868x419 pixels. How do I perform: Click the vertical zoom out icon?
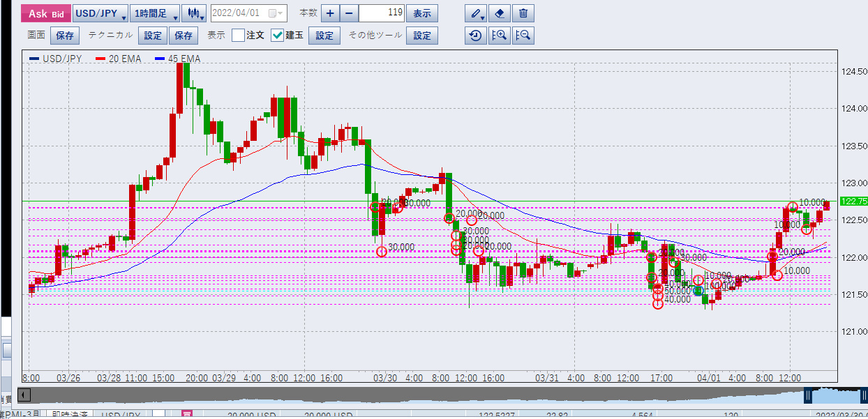[x=523, y=36]
